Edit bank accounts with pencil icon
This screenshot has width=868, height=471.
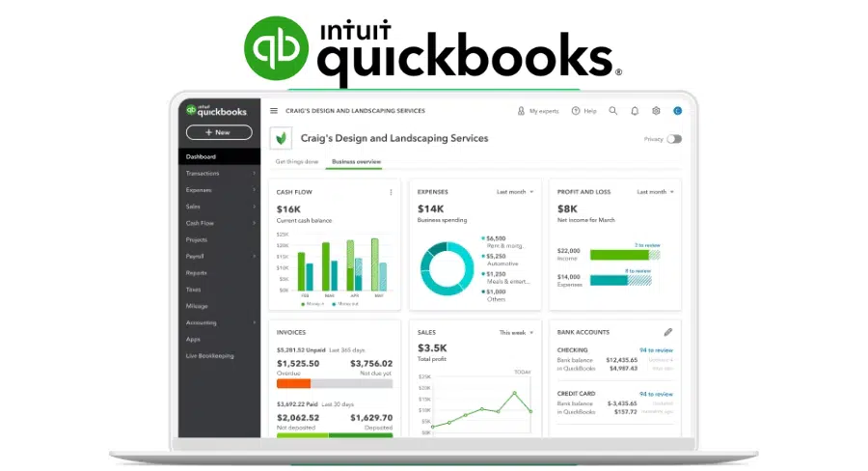[x=668, y=332]
